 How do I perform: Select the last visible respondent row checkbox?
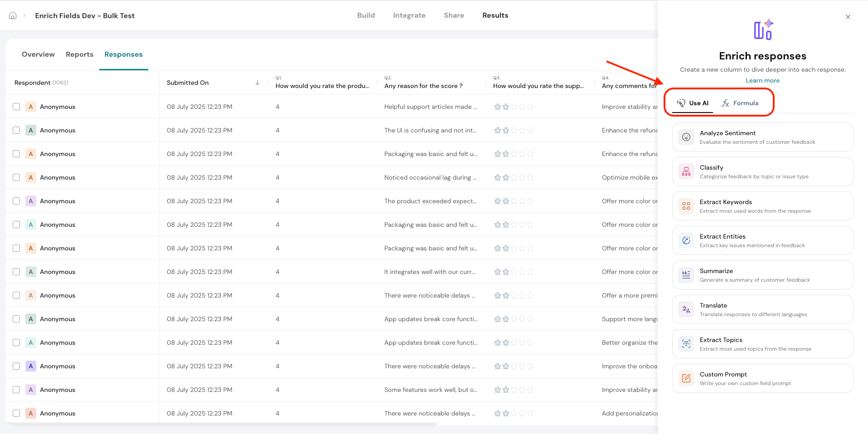pyautogui.click(x=16, y=413)
